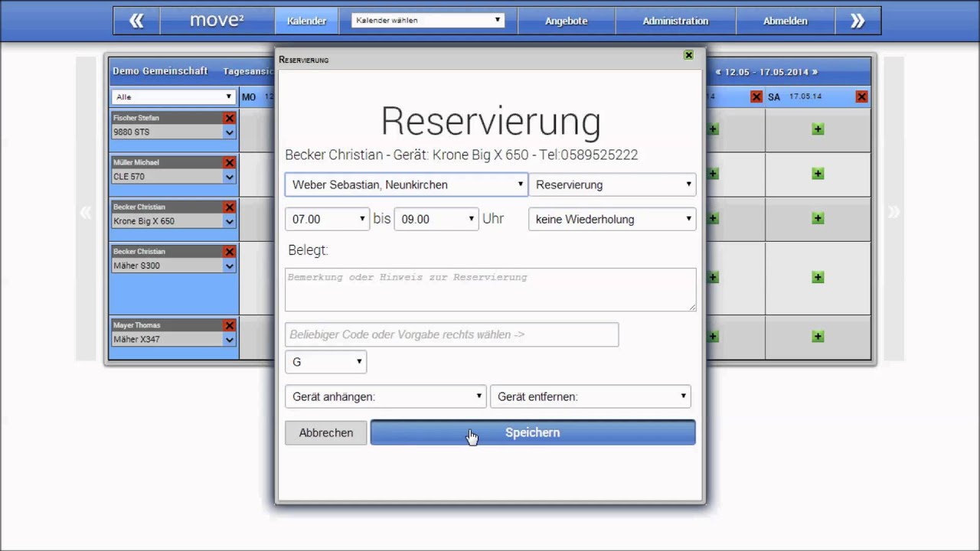
Task: Add SA reservation for Krone Big X 650
Action: (818, 218)
